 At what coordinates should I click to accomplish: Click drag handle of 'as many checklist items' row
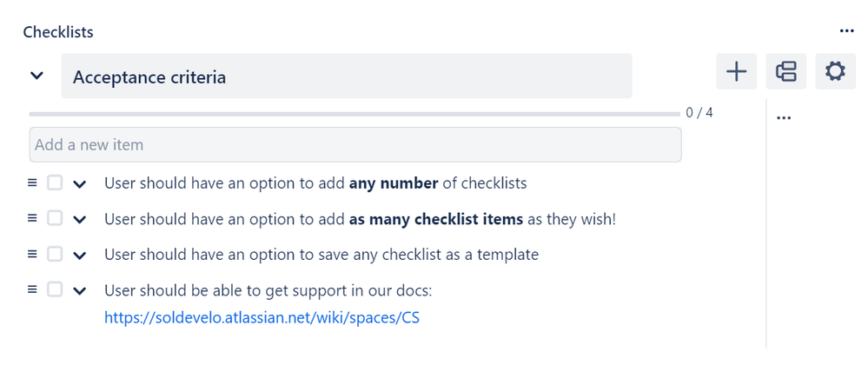click(x=32, y=218)
